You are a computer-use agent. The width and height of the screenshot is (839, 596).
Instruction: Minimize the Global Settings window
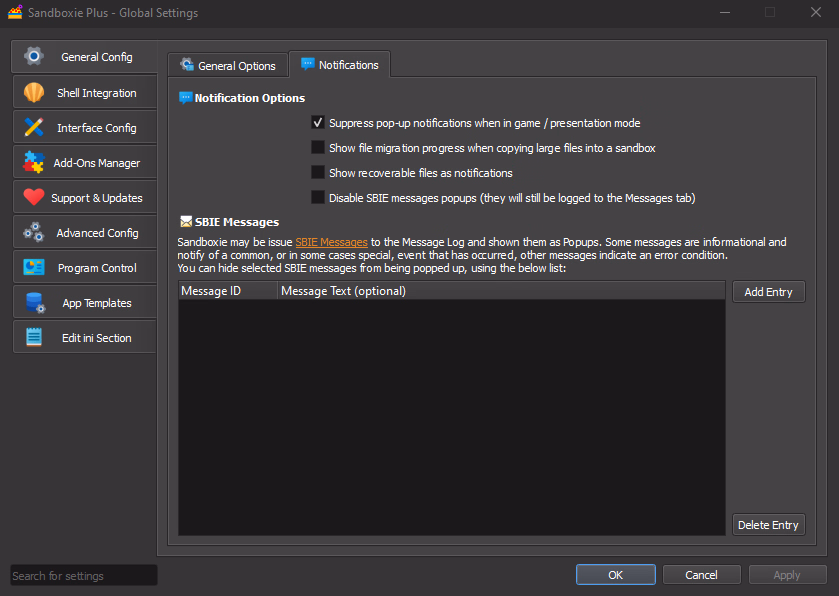coord(725,12)
